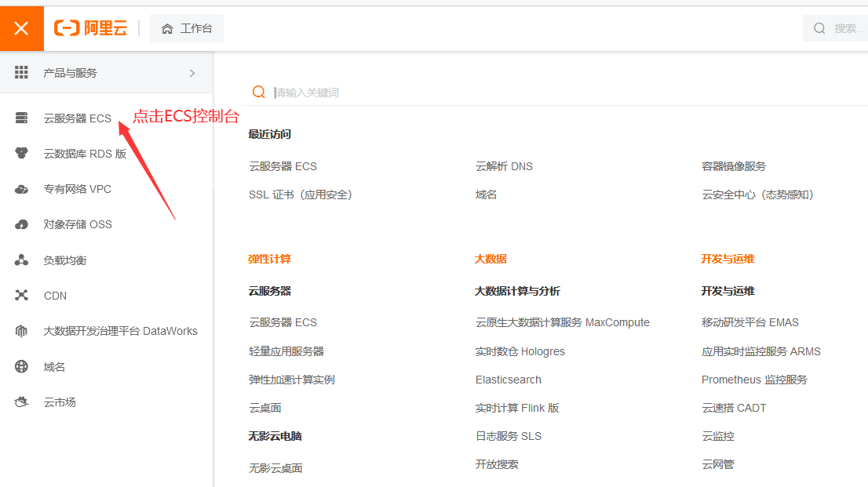The width and height of the screenshot is (868, 487).
Task: Select the 大数据 category heading
Action: (x=491, y=259)
